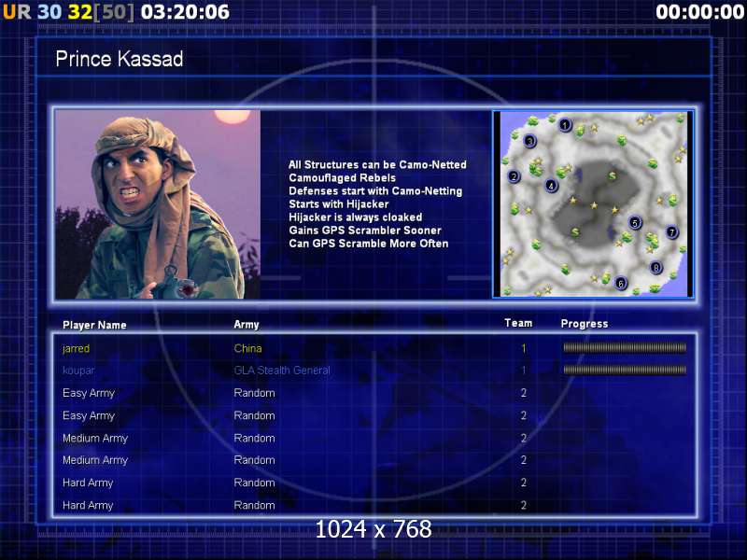Viewport: 747px width, 560px height.
Task: Click the Team column header
Action: [518, 324]
